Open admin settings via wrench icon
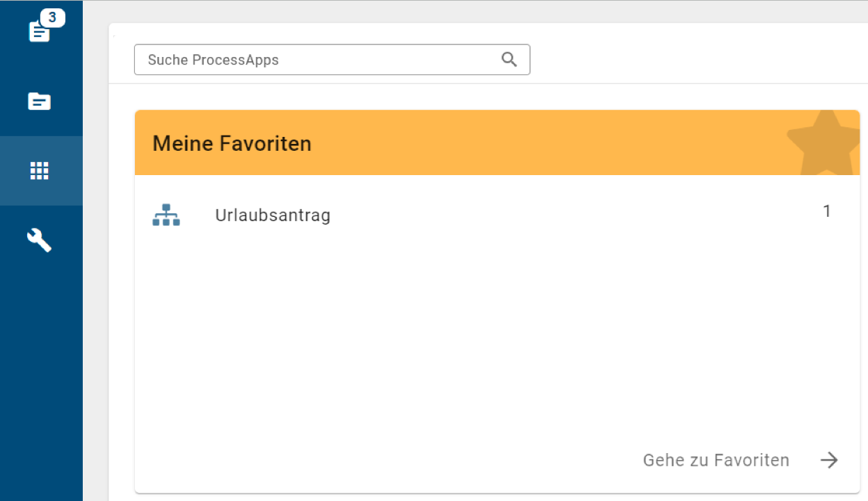The height and width of the screenshot is (501, 868). click(38, 240)
